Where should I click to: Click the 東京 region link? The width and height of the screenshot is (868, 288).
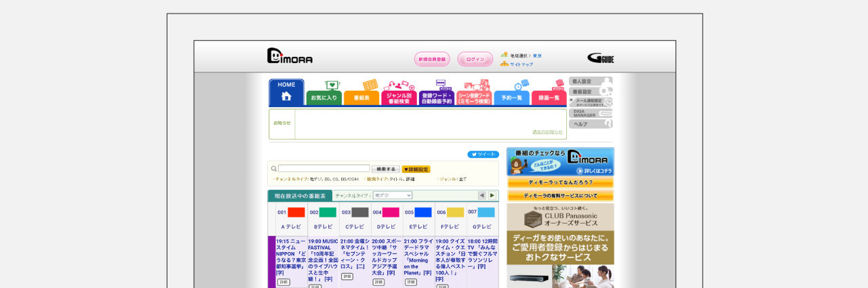(x=537, y=56)
